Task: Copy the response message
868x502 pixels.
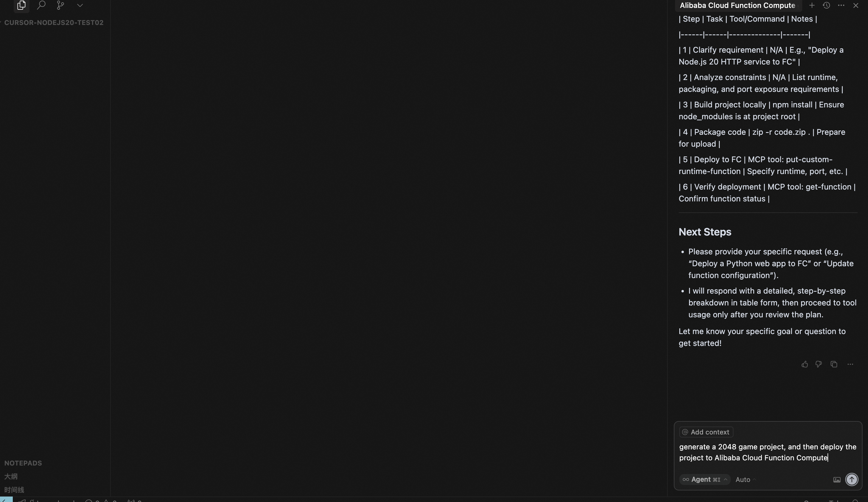Action: point(834,364)
